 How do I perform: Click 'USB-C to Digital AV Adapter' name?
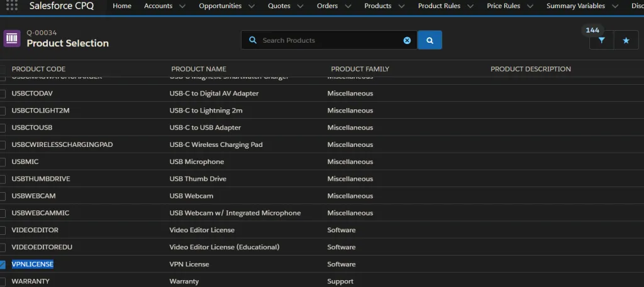coord(214,93)
